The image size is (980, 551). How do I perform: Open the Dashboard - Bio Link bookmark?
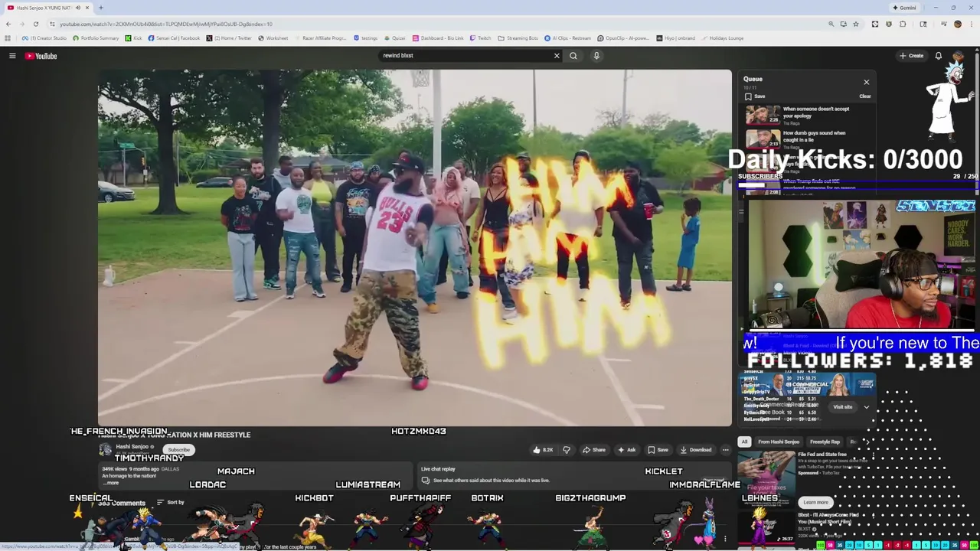(438, 38)
